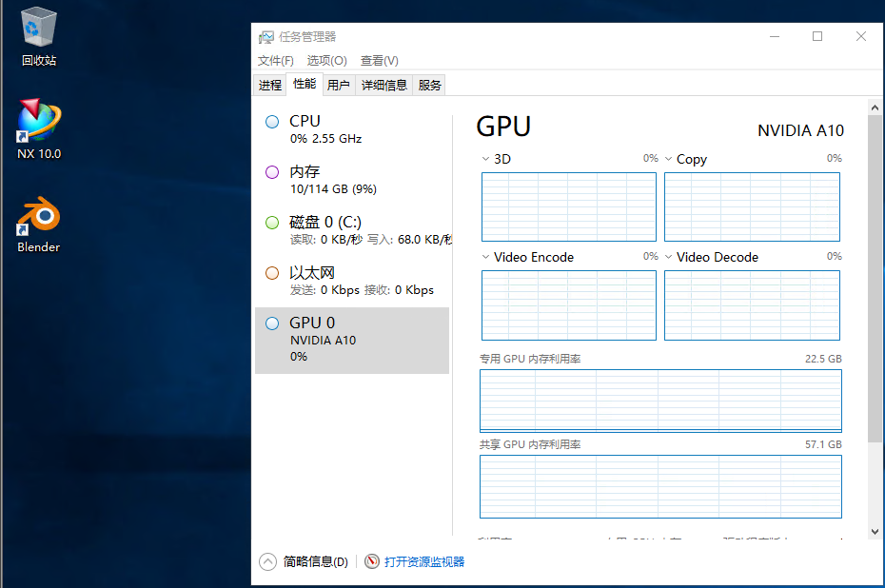Click the NVIDIA A10 header label
885x588 pixels.
[800, 131]
